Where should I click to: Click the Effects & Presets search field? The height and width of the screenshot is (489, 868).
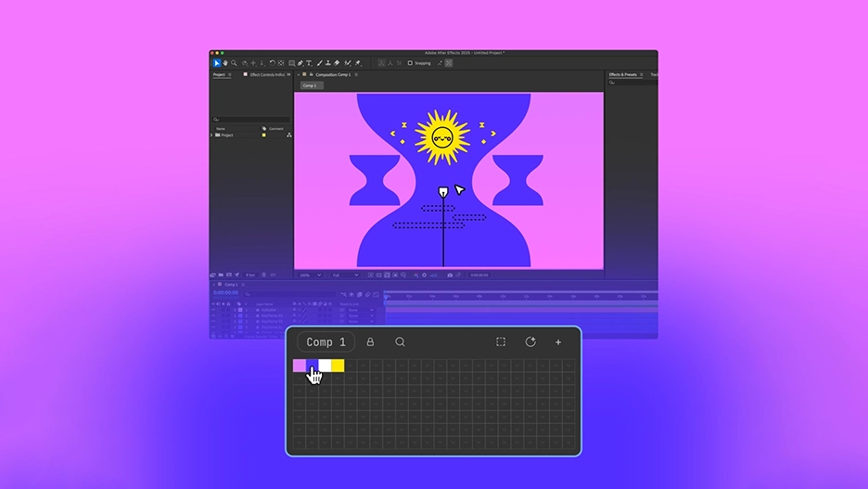tap(632, 83)
